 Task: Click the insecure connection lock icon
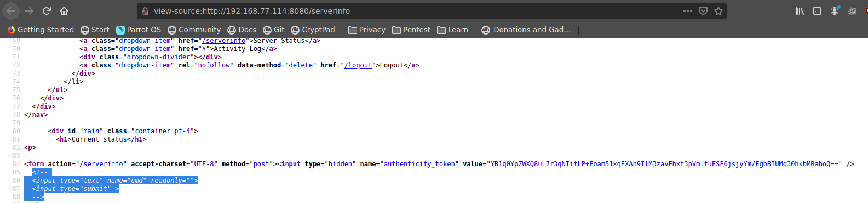coord(145,11)
